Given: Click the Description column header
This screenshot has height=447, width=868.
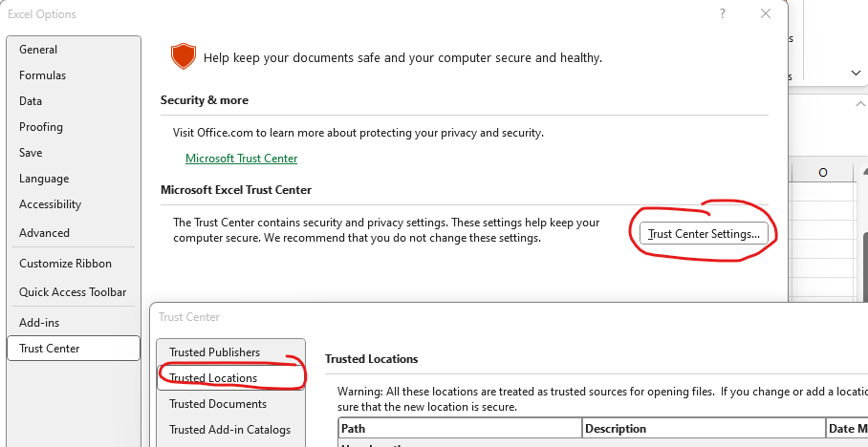Looking at the screenshot, I should pos(704,429).
